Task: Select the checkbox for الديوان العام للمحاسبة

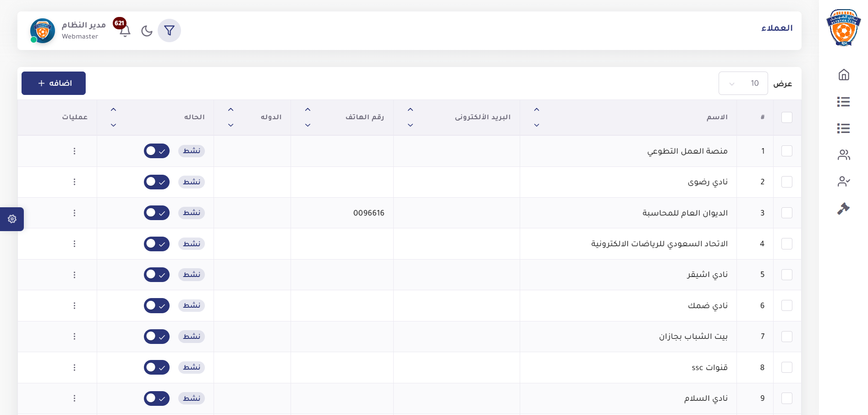Action: [786, 213]
